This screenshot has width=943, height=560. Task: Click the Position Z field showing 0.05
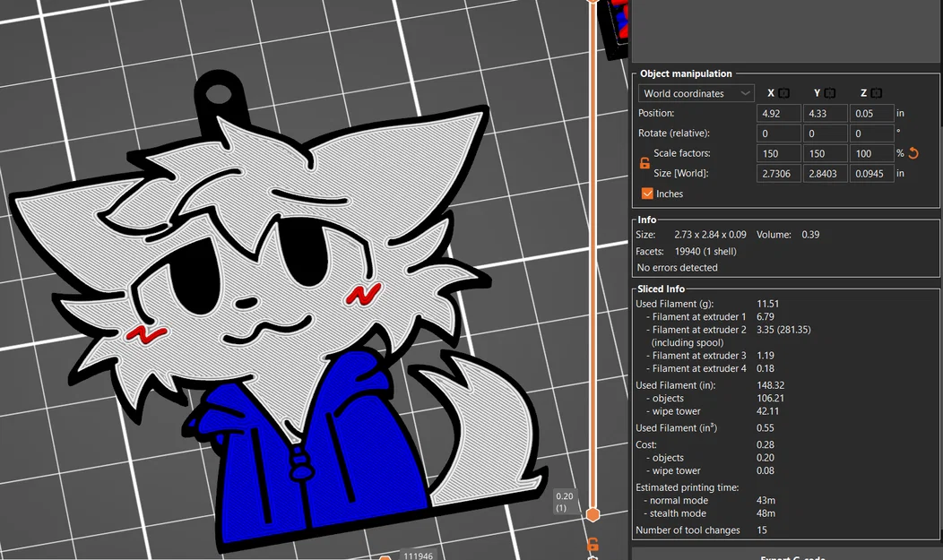click(871, 113)
